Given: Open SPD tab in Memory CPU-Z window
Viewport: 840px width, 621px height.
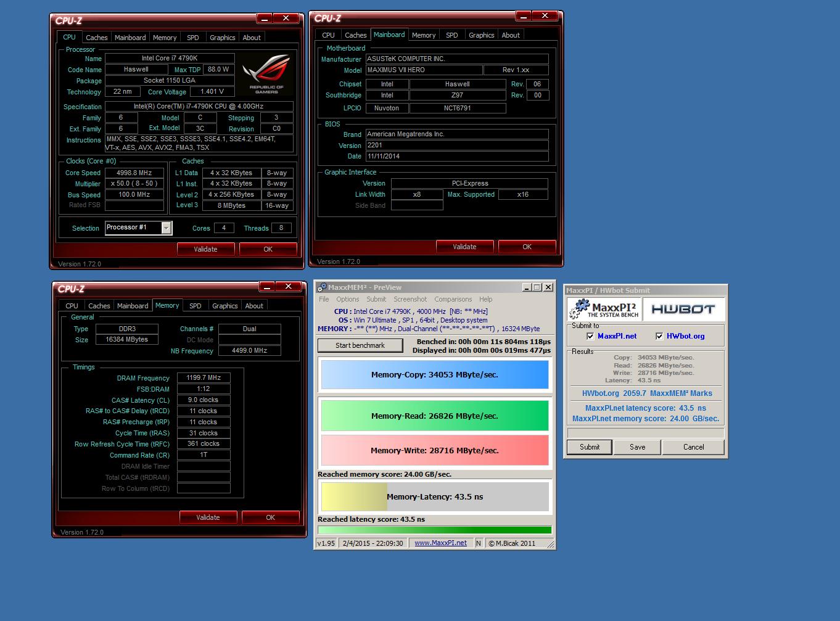Looking at the screenshot, I should pos(196,306).
